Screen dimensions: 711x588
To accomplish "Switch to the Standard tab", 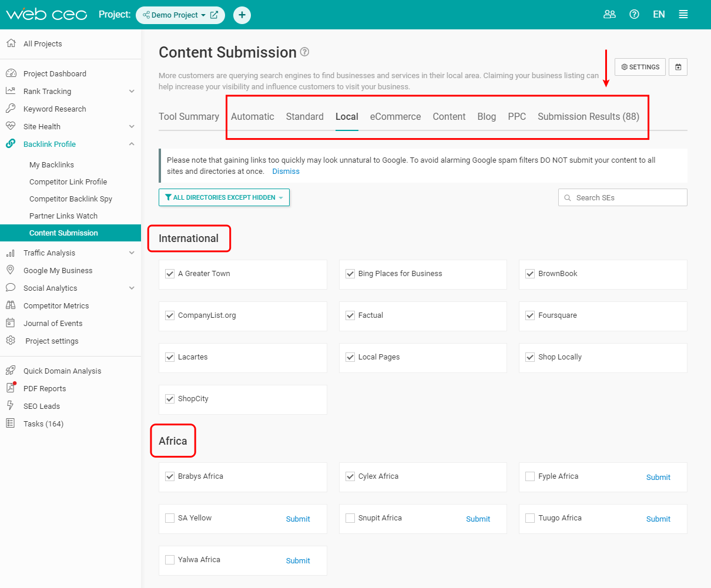I will 305,116.
